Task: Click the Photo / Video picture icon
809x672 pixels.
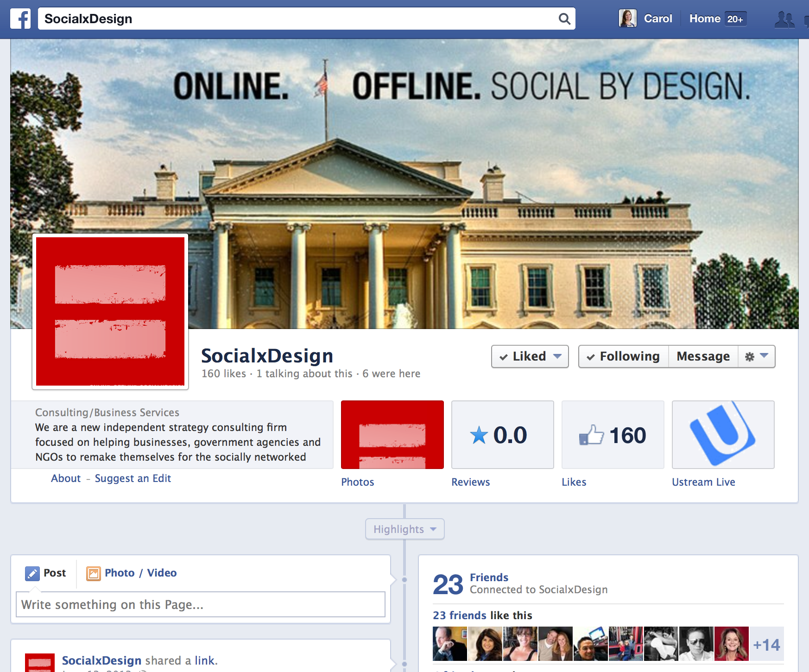Action: pos(94,574)
